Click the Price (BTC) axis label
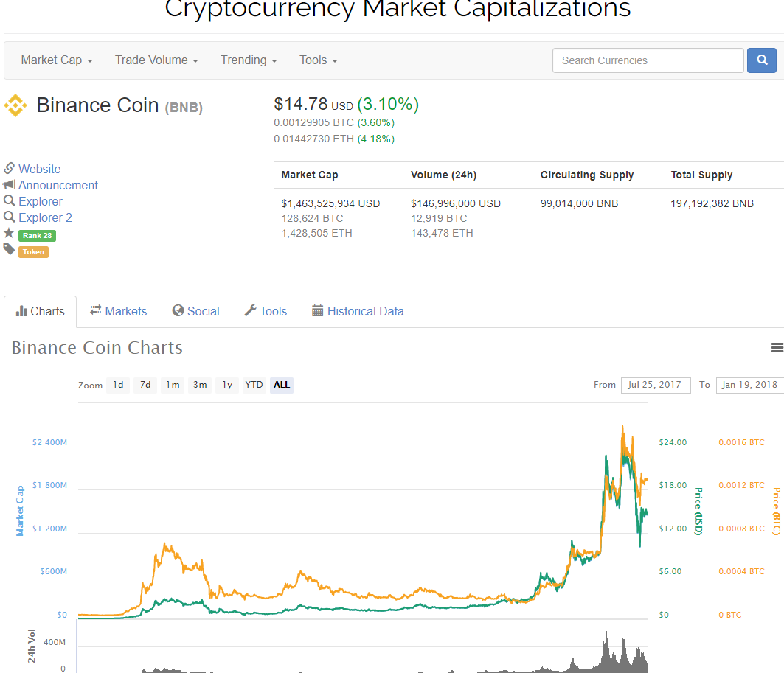The height and width of the screenshot is (673, 784). (777, 511)
